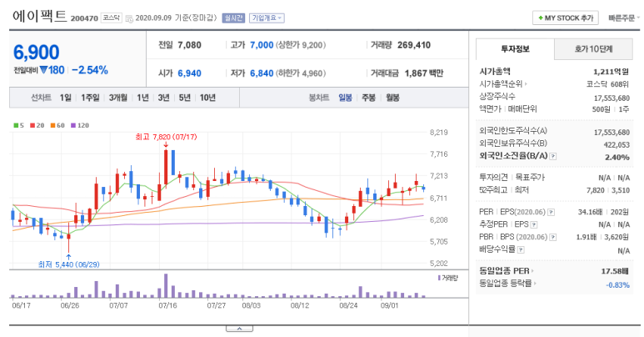Image resolution: width=644 pixels, height=337 pixels.
Task: Click the stock code 200470
Action: (84, 18)
